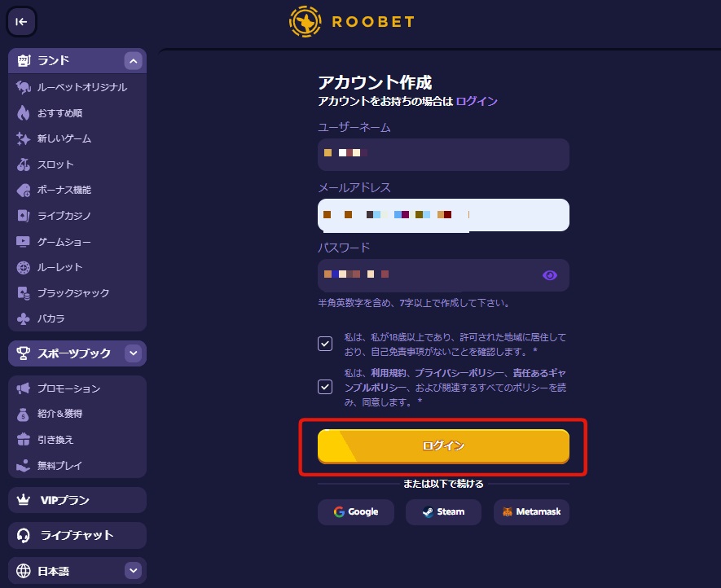This screenshot has width=721, height=588.
Task: Open おすすめ順 menu item
Action: click(77, 112)
